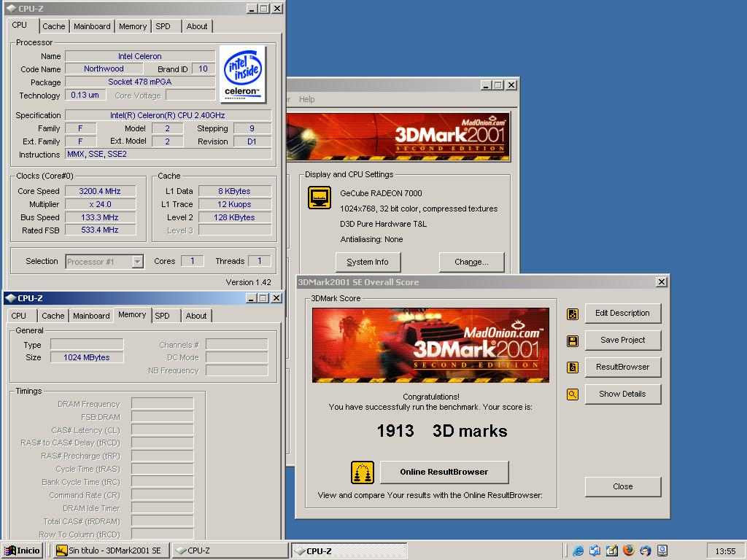
Task: Click the Core Speed value 3200.4 MHz
Action: click(100, 192)
